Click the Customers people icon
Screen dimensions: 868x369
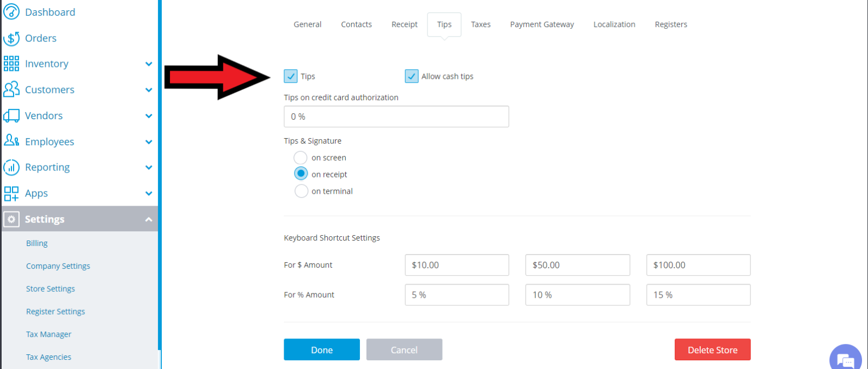11,89
